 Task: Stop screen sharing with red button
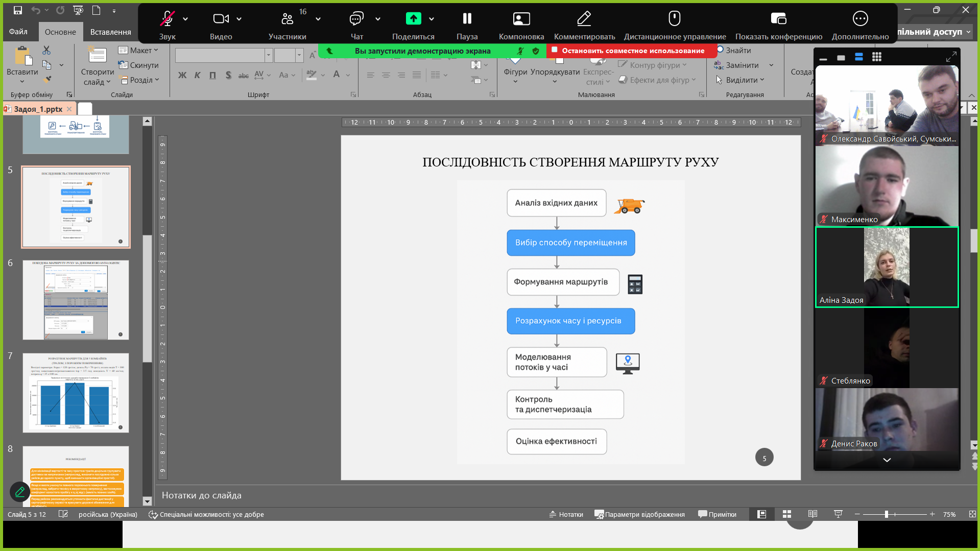click(x=632, y=51)
